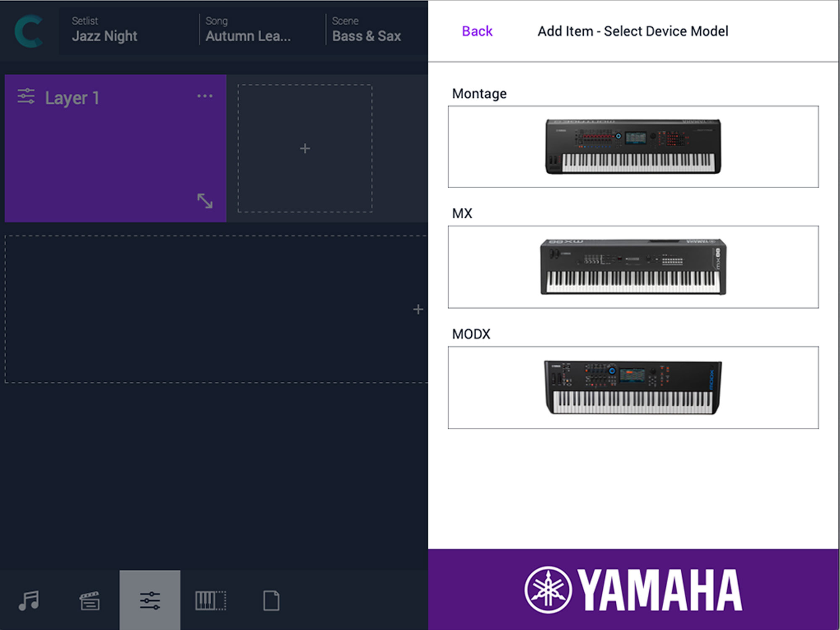The image size is (840, 630).
Task: Open the Layer 1 mixer sliders icon
Action: (26, 96)
